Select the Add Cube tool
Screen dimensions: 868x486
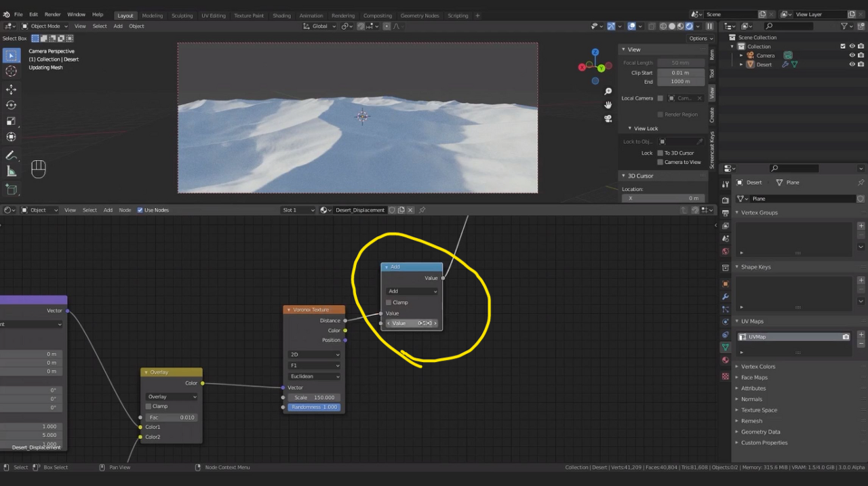[x=12, y=189]
